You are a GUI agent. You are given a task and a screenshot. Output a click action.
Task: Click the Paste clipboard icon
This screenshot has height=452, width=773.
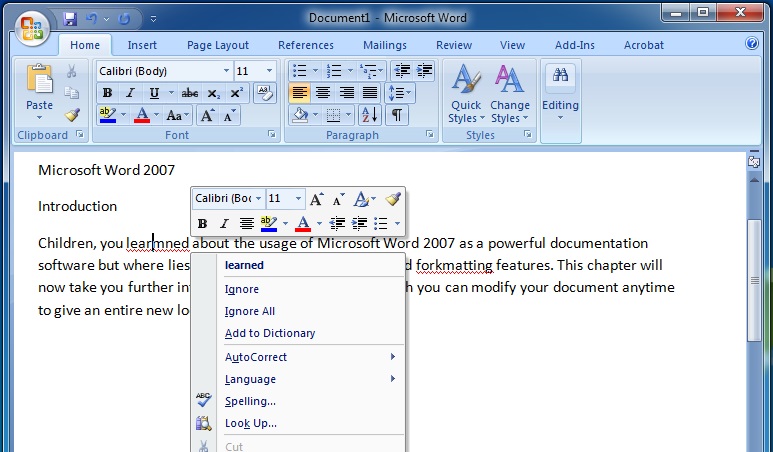point(39,79)
